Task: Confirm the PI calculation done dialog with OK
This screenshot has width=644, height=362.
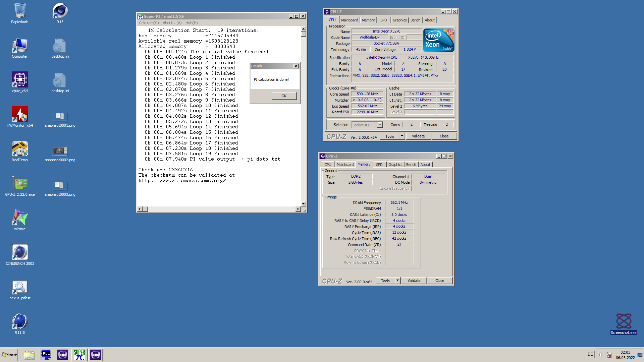Action: [x=284, y=96]
